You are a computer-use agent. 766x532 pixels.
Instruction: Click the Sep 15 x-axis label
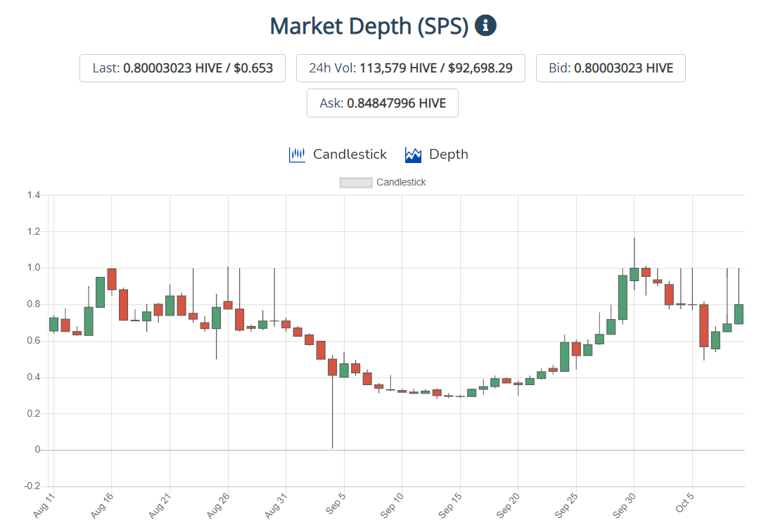pos(450,505)
